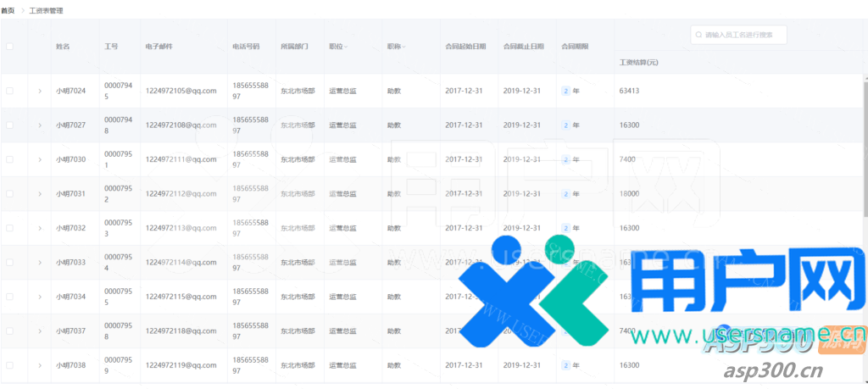Image resolution: width=868 pixels, height=389 pixels.
Task: Click the 2 年 contract tag for 小明7038
Action: point(570,365)
